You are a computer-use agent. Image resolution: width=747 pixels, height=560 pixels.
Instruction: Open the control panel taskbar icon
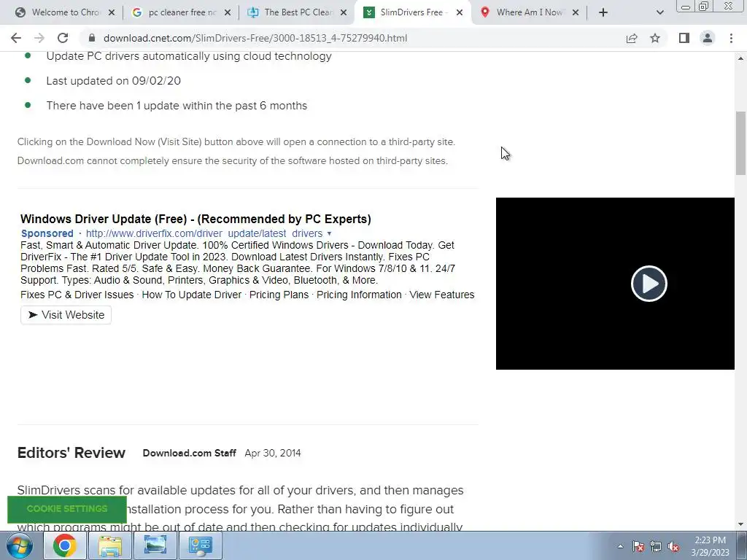pyautogui.click(x=200, y=545)
